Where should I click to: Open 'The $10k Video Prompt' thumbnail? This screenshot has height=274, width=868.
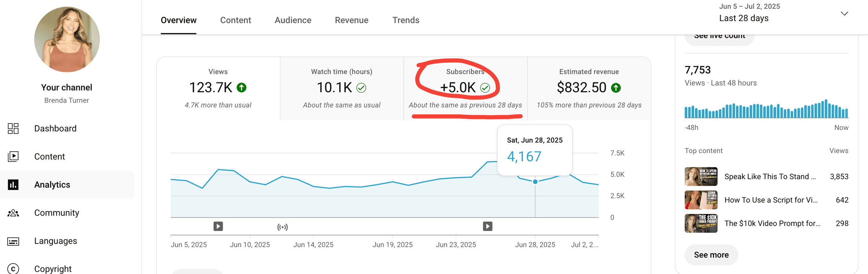pyautogui.click(x=701, y=223)
